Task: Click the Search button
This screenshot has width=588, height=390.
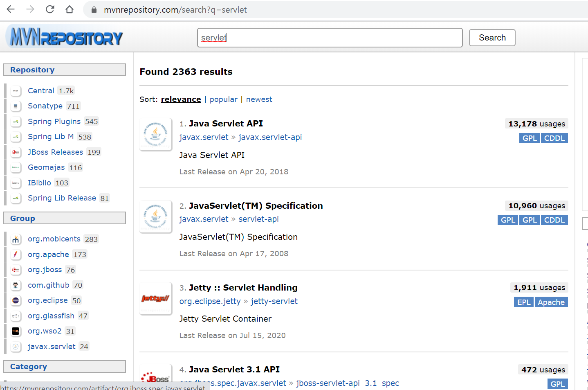Action: pos(492,38)
